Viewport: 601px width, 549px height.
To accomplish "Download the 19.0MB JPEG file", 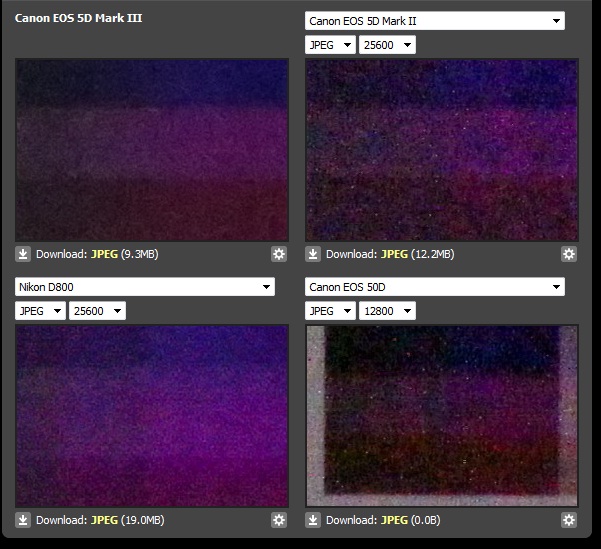I will (x=104, y=520).
